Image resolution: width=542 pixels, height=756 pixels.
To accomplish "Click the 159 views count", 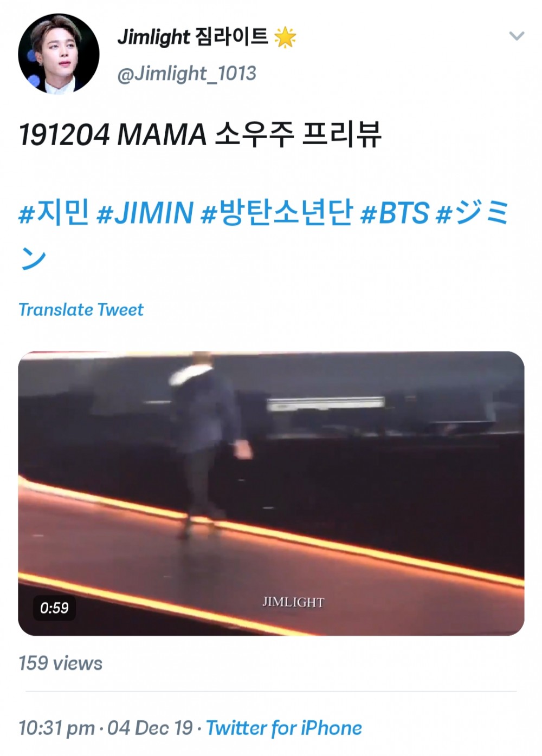I will click(x=60, y=663).
